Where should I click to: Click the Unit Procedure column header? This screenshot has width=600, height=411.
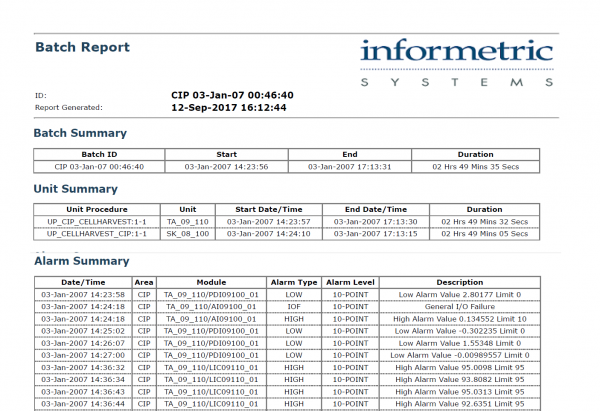coord(97,210)
